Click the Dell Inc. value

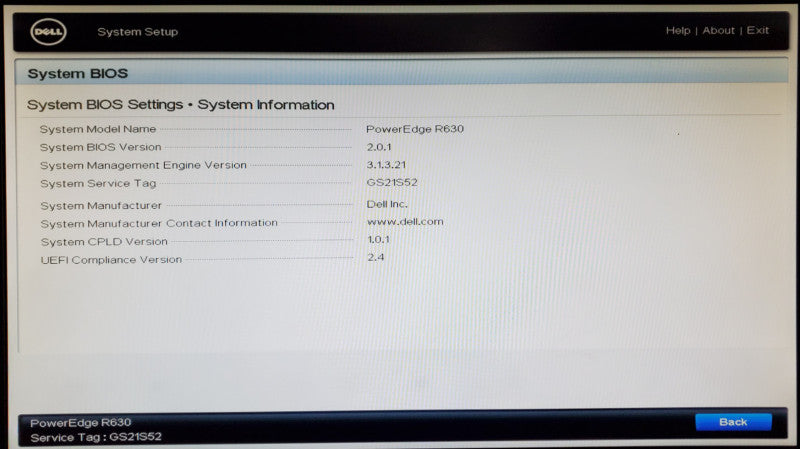pyautogui.click(x=387, y=204)
